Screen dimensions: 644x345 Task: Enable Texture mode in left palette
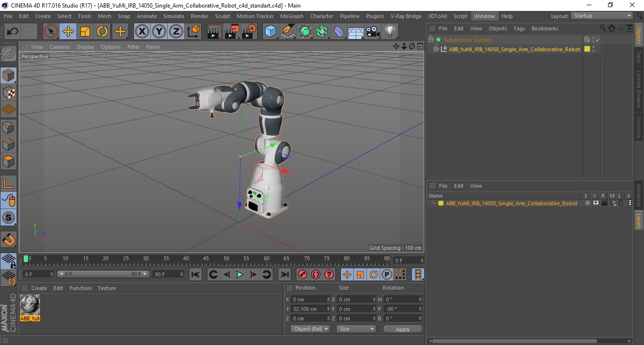pos(9,92)
